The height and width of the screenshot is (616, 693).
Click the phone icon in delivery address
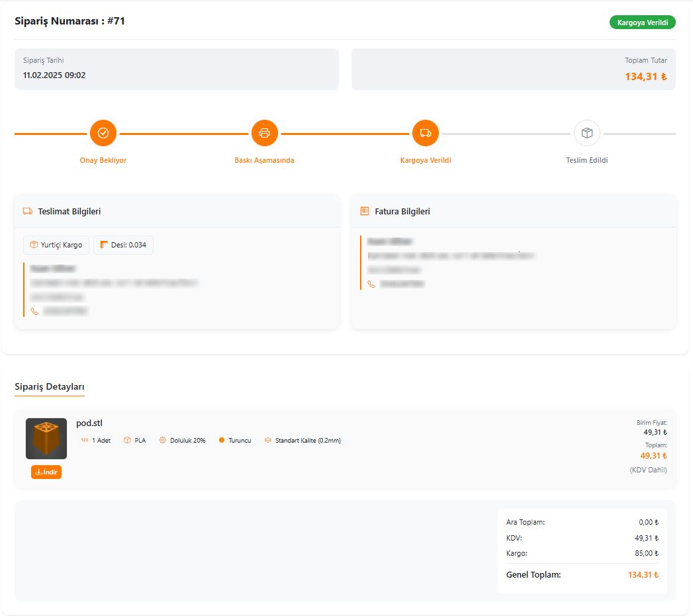(x=34, y=311)
